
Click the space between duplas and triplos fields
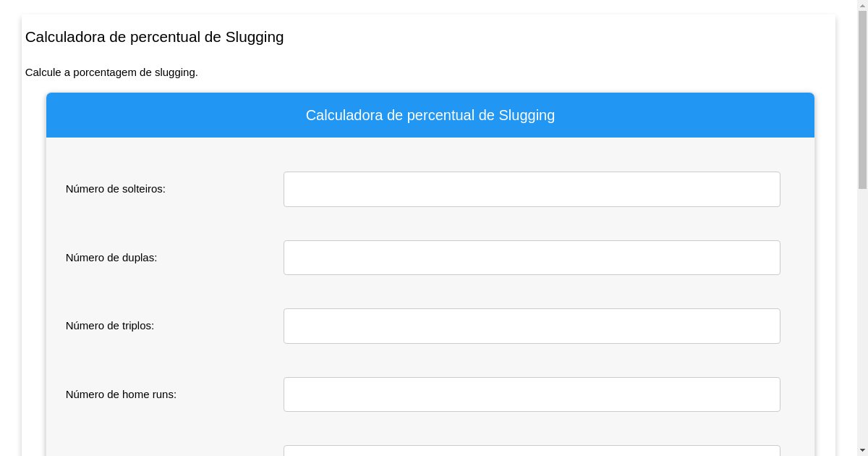click(532, 292)
